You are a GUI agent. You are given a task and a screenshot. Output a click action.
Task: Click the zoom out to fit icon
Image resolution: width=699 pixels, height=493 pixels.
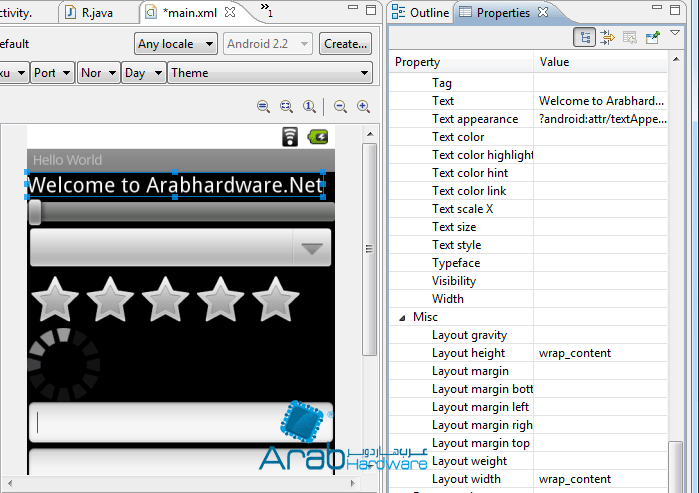pos(263,107)
